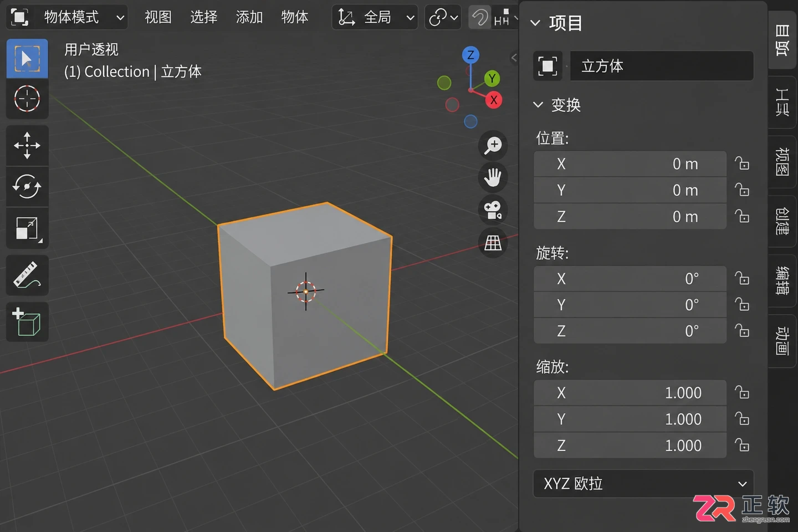The image size is (798, 532).
Task: Collapse sidebar with small arrow
Action: pos(514,58)
